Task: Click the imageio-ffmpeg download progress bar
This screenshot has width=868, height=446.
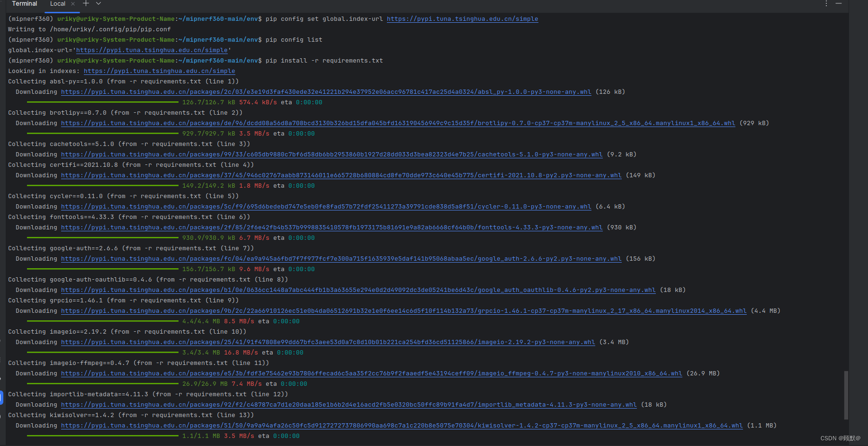Action: click(102, 383)
